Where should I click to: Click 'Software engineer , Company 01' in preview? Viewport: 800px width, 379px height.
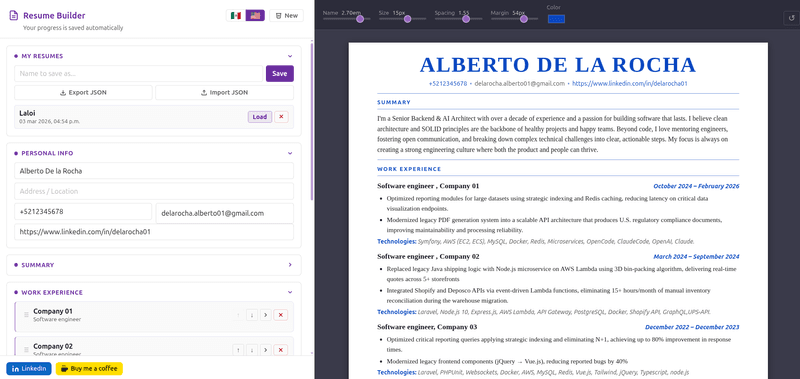[x=428, y=186]
